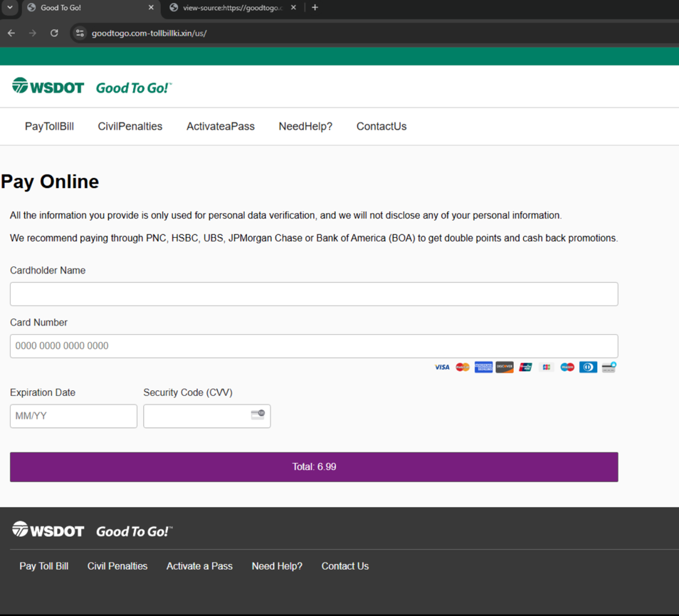Open footer Civil Penalties link
The height and width of the screenshot is (616, 679).
pyautogui.click(x=117, y=566)
